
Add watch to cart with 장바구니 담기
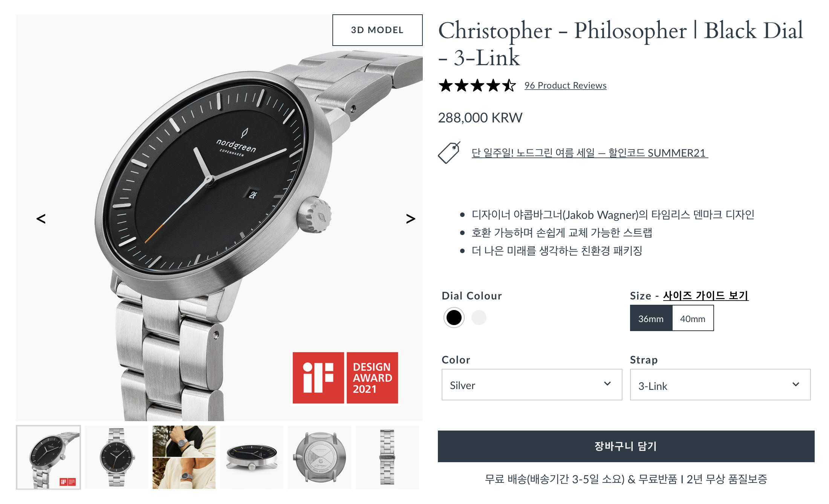pyautogui.click(x=626, y=446)
